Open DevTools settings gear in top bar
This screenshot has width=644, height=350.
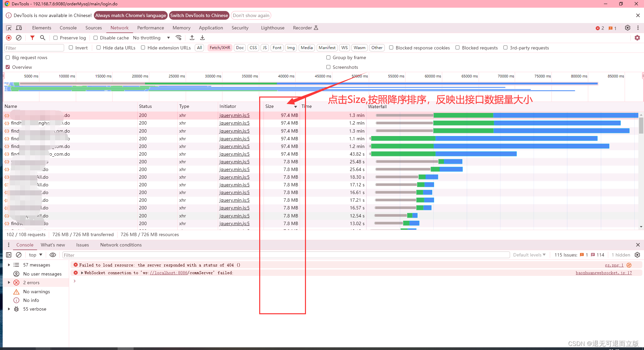coord(628,28)
